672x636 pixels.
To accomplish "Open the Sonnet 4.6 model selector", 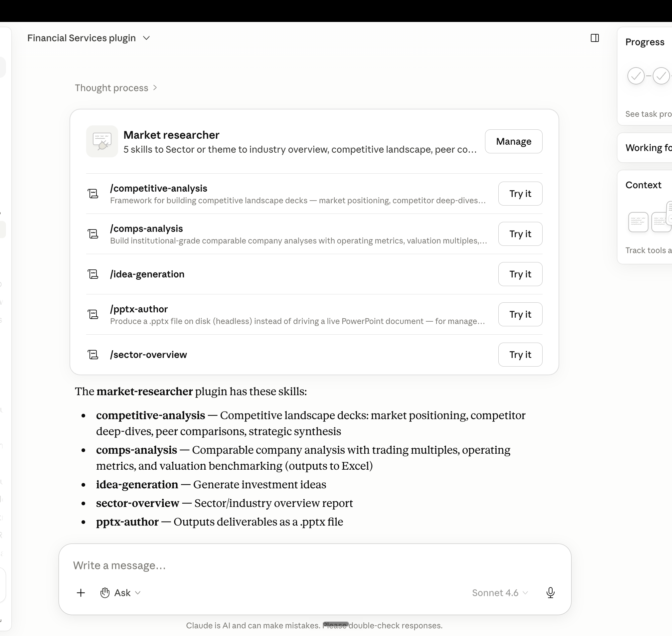I will pos(500,593).
